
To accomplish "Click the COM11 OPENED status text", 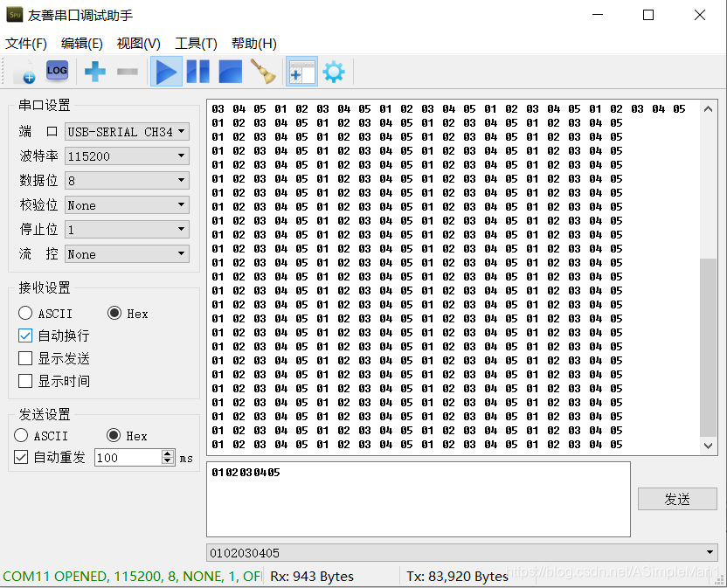I will (x=132, y=577).
